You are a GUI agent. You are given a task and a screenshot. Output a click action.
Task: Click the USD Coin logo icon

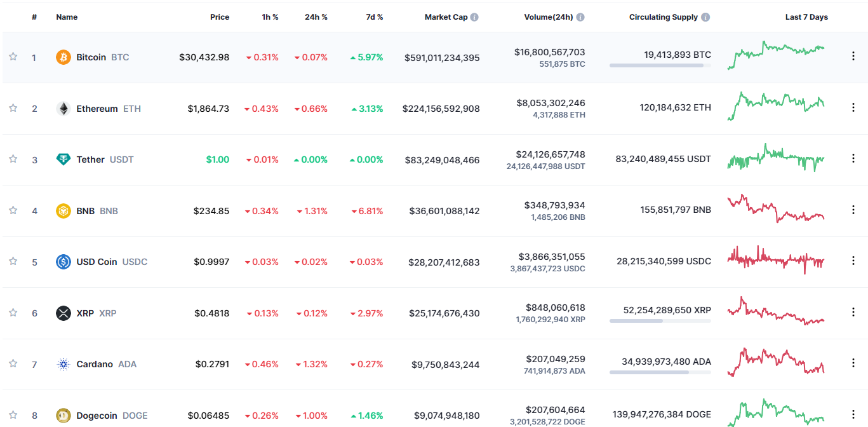62,262
